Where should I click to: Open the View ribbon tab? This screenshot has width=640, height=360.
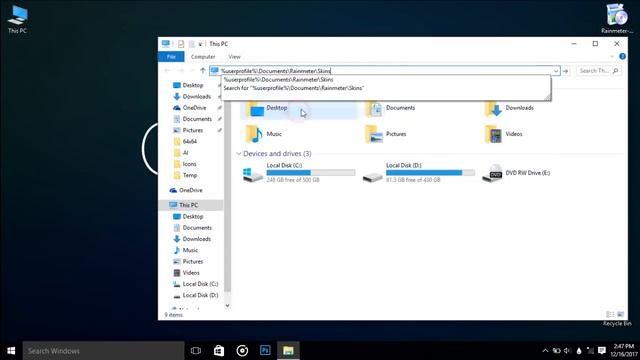(x=234, y=57)
